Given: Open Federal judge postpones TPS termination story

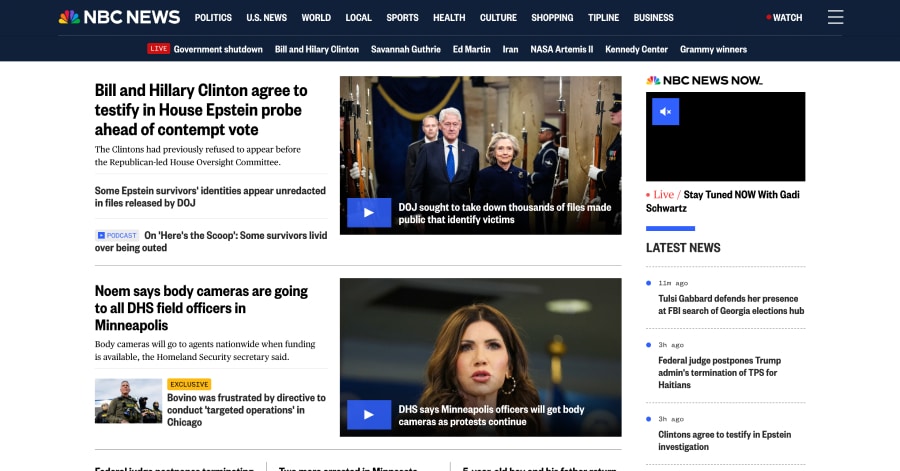Looking at the screenshot, I should click(720, 372).
